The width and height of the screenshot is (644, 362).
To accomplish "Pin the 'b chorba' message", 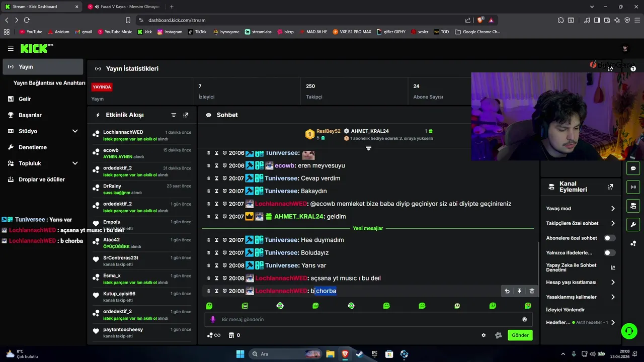I will click(520, 291).
